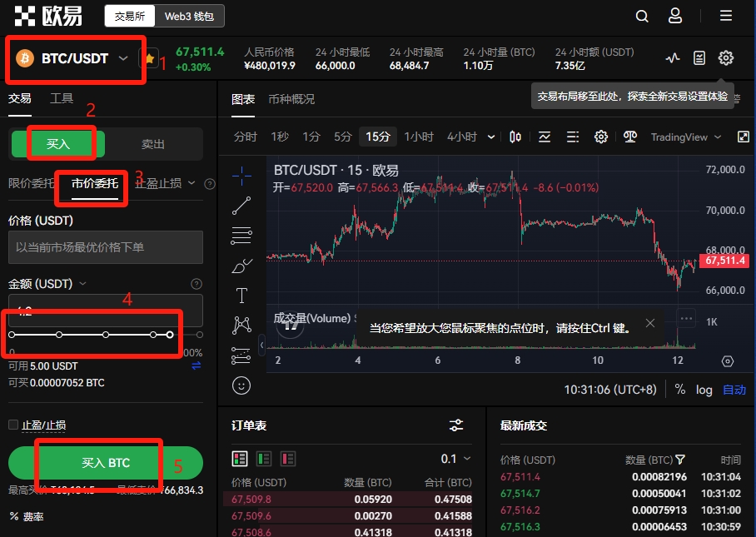756x537 pixels.
Task: Click the help icon beside 金额 (USDT)
Action: (x=196, y=284)
